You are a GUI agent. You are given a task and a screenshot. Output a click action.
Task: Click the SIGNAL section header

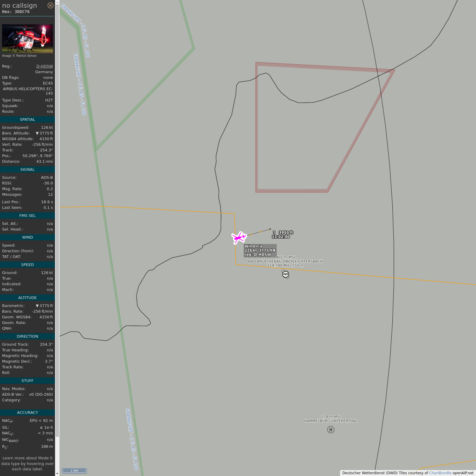[27, 169]
